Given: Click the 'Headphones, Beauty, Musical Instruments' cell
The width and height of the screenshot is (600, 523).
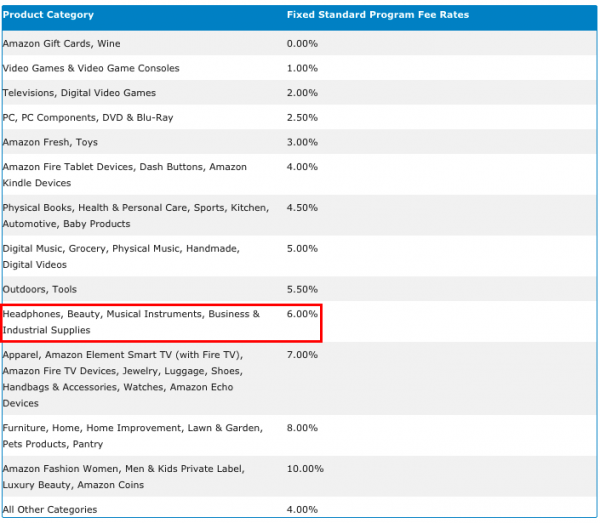Looking at the screenshot, I should (131, 322).
